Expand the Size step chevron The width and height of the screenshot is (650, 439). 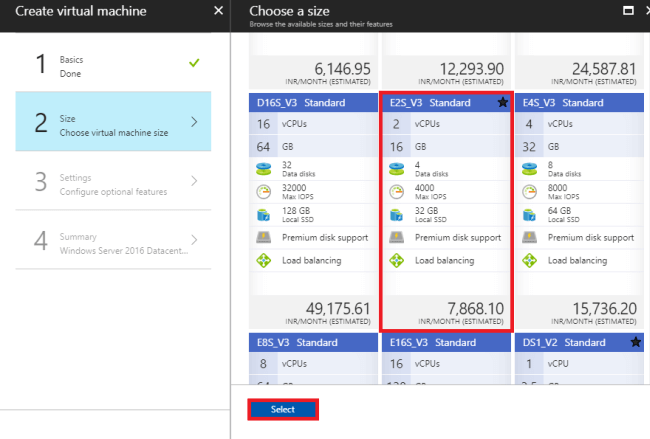[x=194, y=122]
